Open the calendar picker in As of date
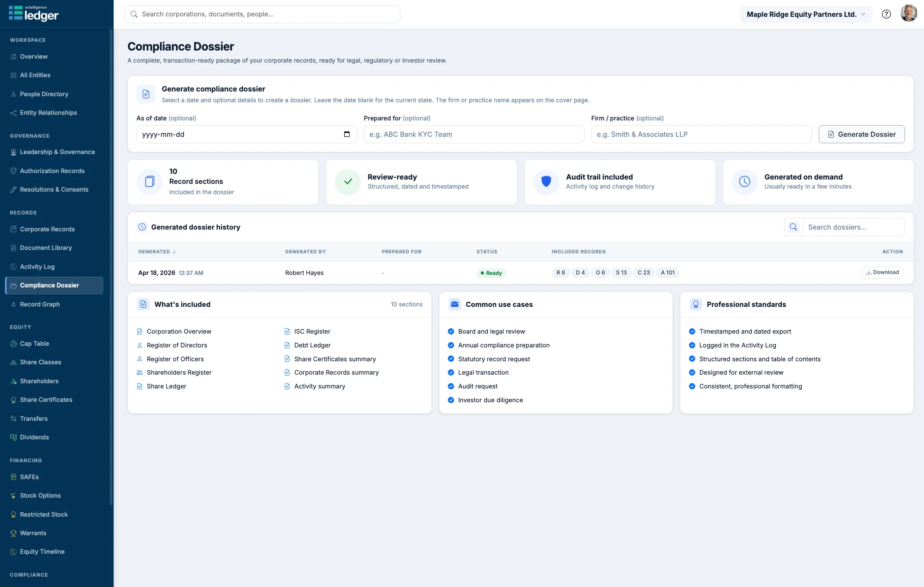 pyautogui.click(x=346, y=134)
